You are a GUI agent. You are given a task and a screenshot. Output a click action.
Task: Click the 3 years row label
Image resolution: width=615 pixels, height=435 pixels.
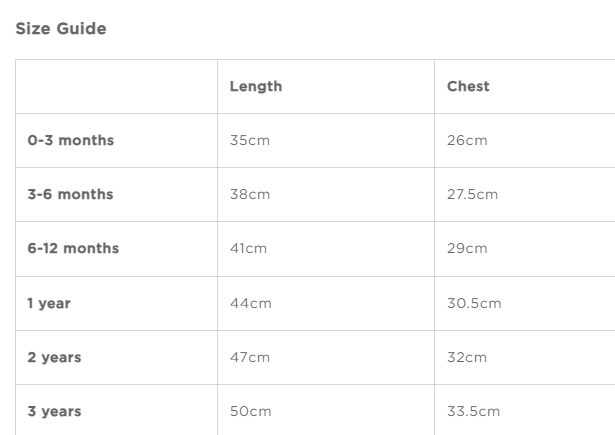tap(54, 411)
